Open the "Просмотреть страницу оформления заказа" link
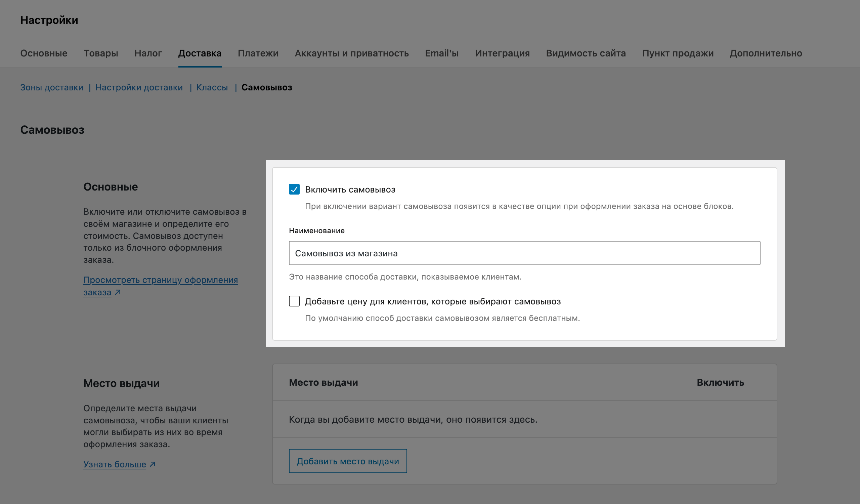Viewport: 860px width, 504px height. 160,280
